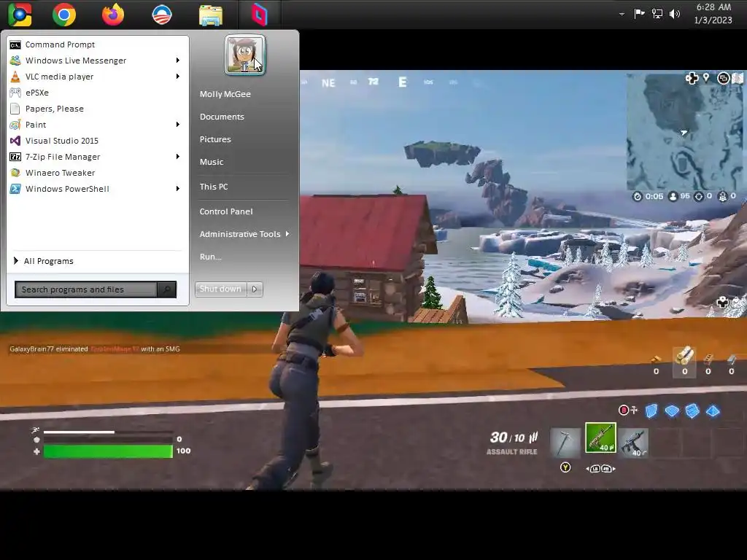Click the Winaero Tweaker icon
Image resolution: width=747 pixels, height=560 pixels.
click(x=15, y=173)
